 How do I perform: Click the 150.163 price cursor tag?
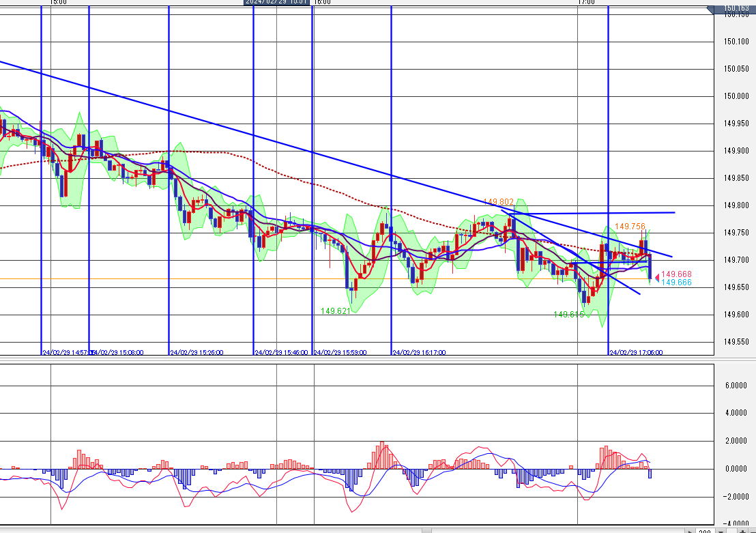[x=737, y=8]
